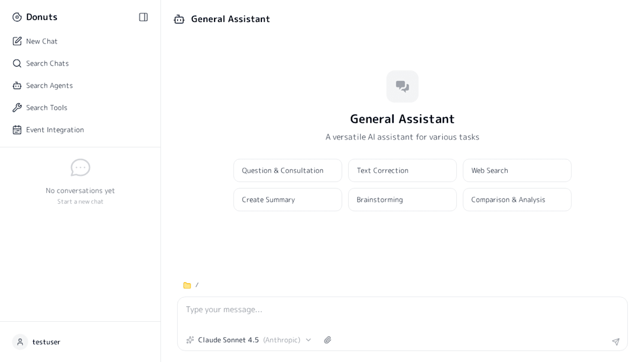Viewport: 644px width, 362px height.
Task: Open the testuser account menu
Action: [80, 342]
